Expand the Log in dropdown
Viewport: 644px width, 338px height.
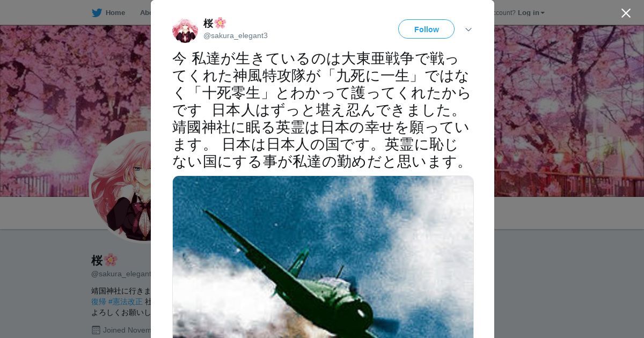click(531, 12)
